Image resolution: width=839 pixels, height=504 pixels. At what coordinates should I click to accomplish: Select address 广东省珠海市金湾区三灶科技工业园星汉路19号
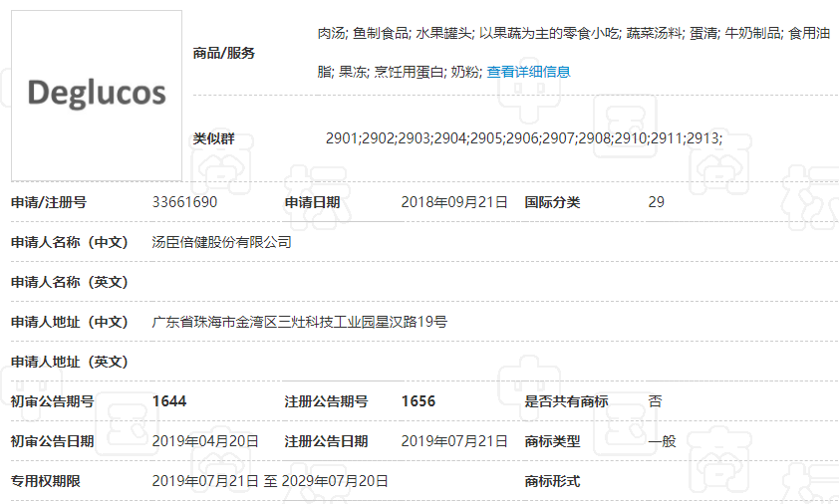(300, 322)
